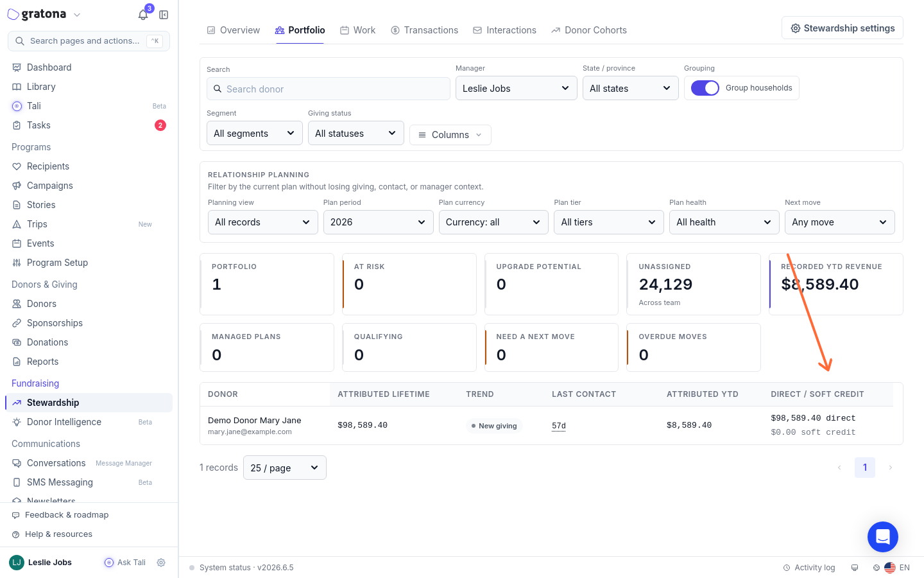This screenshot has height=578, width=924.
Task: Collapse sidebar with the panel icon
Action: point(164,15)
